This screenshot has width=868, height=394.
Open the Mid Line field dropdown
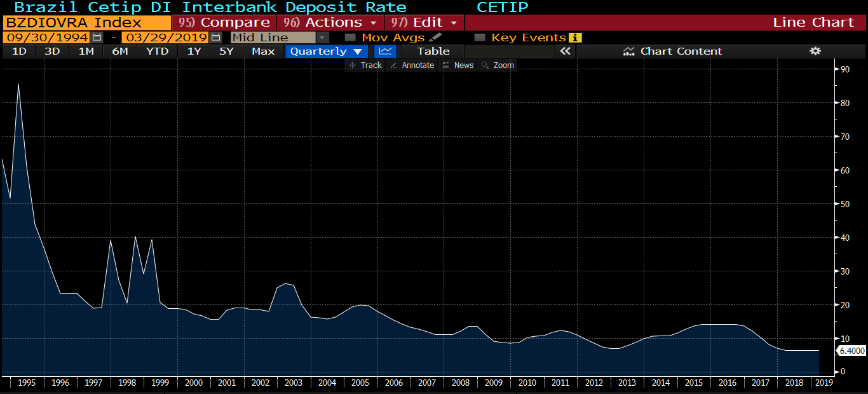click(x=323, y=37)
